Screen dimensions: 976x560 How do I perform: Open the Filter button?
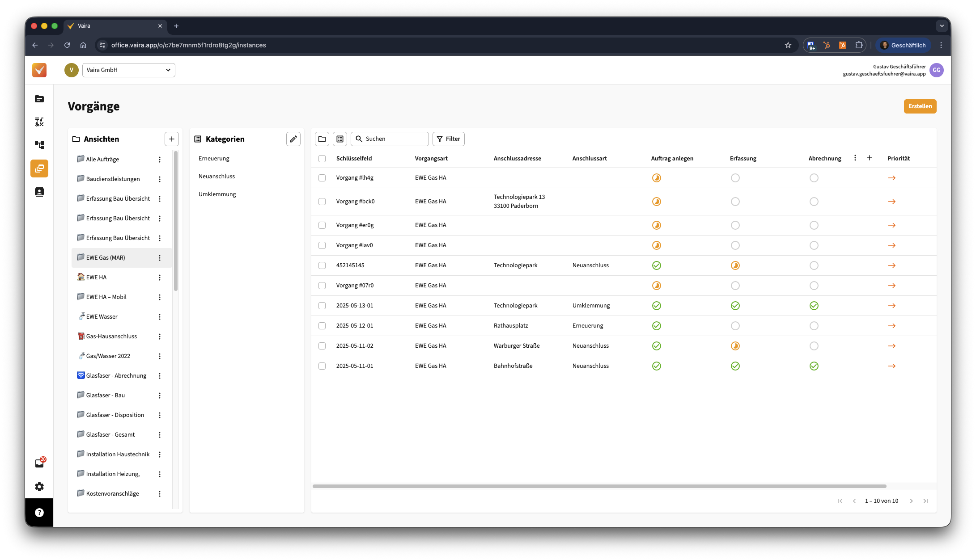[x=448, y=139]
